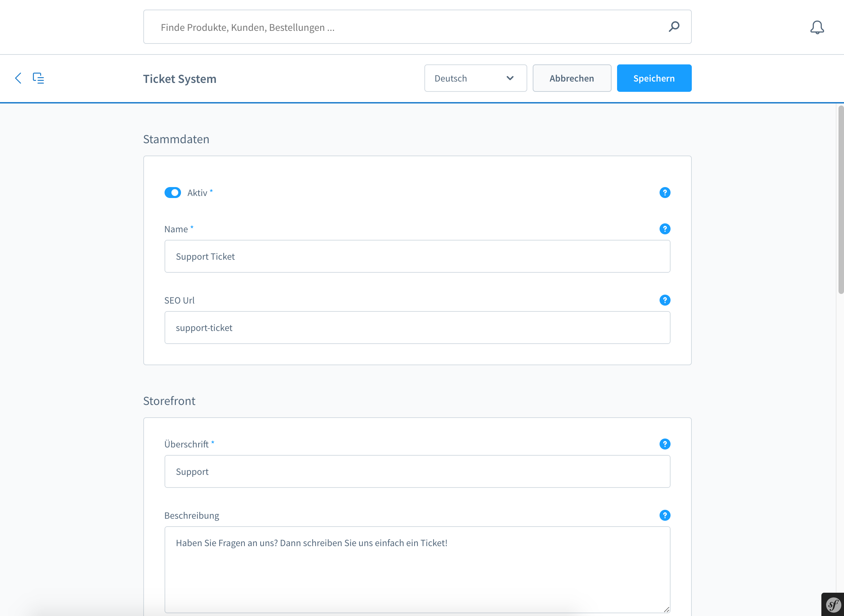Click the help icon next to Beschreibung
This screenshot has width=844, height=616.
[x=664, y=515]
